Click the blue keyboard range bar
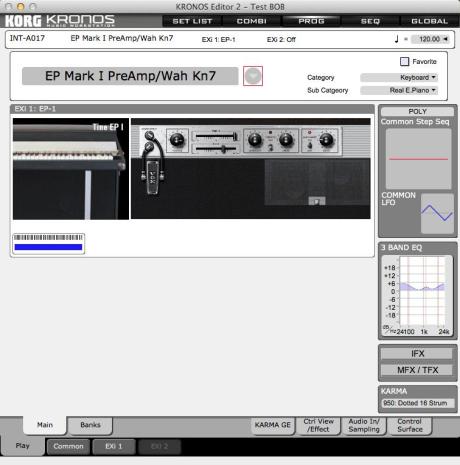The width and height of the screenshot is (460, 465). (48, 247)
